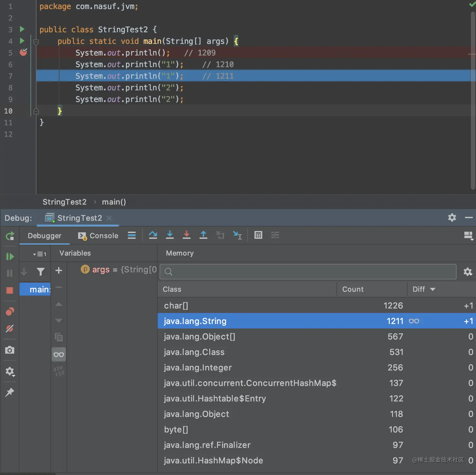Click the Step Out button

pos(203,235)
